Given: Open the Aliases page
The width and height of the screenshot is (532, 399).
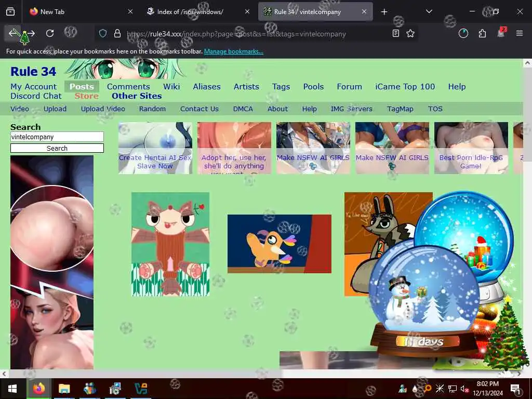Looking at the screenshot, I should pyautogui.click(x=207, y=87).
